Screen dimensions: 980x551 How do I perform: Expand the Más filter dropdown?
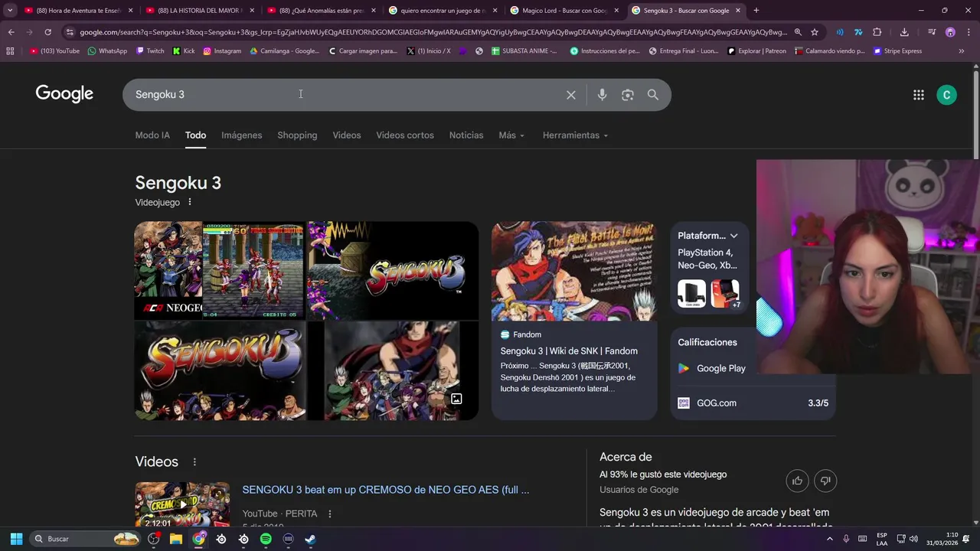point(511,135)
